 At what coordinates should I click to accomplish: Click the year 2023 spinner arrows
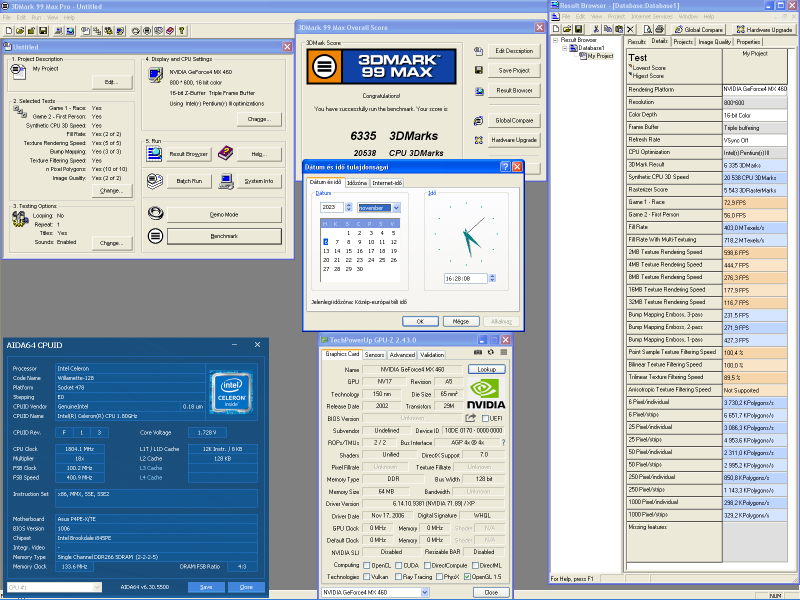pos(349,207)
